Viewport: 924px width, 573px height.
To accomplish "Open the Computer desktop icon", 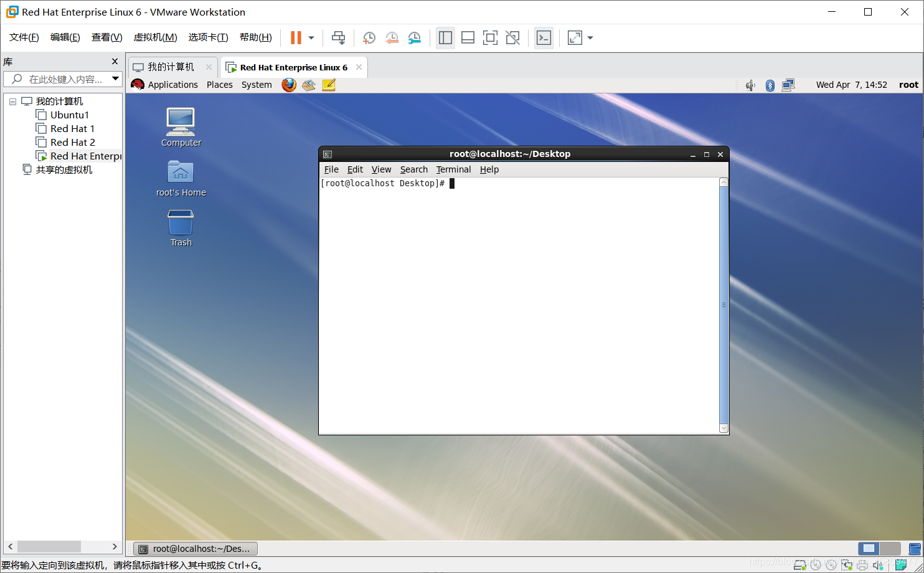I will (181, 127).
